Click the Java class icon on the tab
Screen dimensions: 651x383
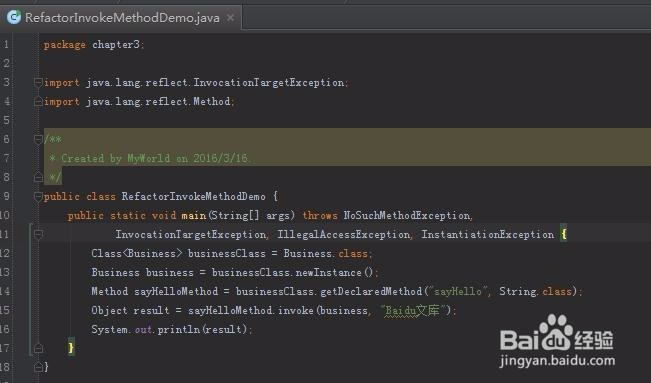point(14,17)
